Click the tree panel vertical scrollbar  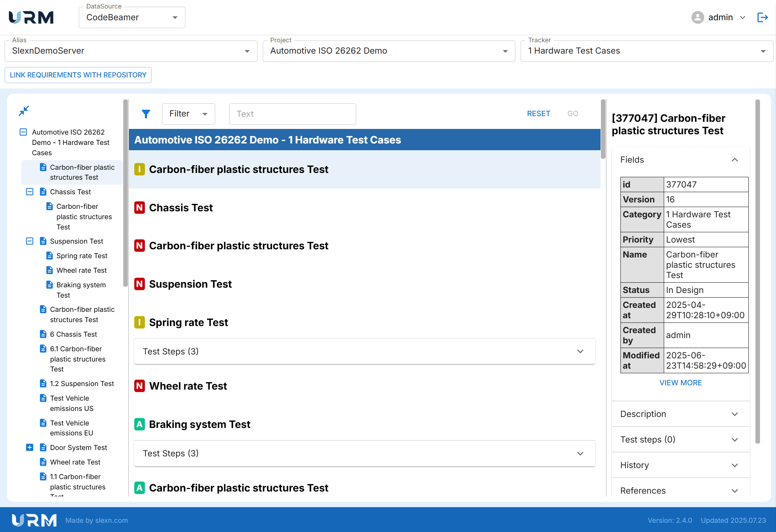pos(125,193)
